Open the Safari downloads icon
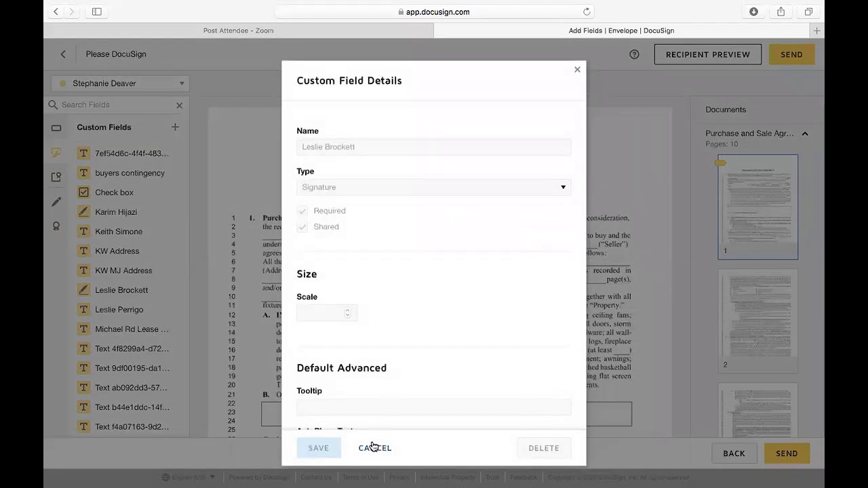868x488 pixels. tap(753, 12)
